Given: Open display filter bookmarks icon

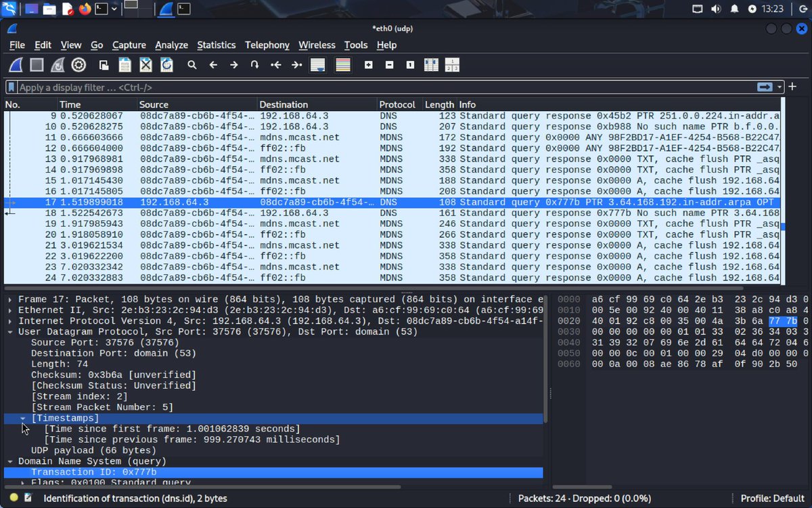Looking at the screenshot, I should 12,87.
